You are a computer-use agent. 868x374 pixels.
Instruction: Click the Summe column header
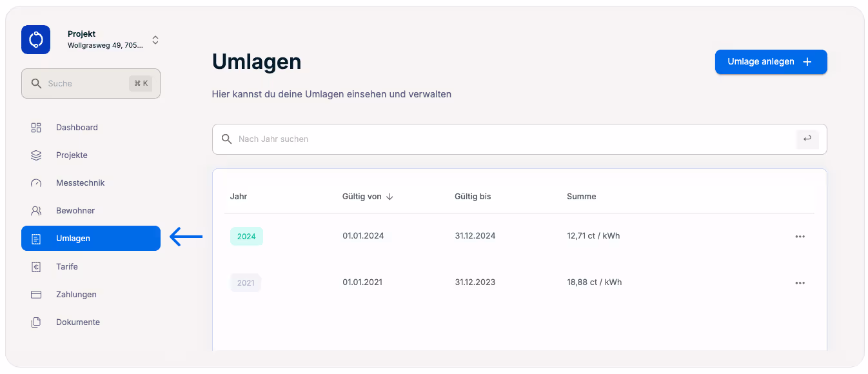click(582, 197)
